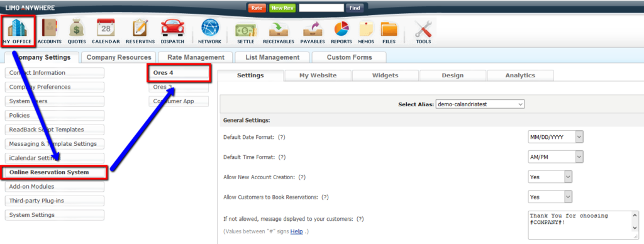644x244 pixels.
Task: Click message box scrollbar up arrow
Action: point(635,215)
